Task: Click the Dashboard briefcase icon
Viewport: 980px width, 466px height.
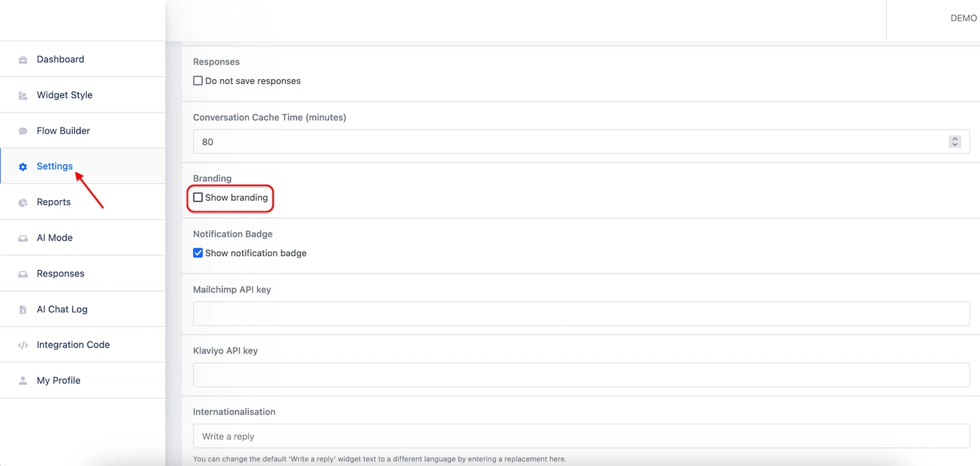Action: point(23,59)
